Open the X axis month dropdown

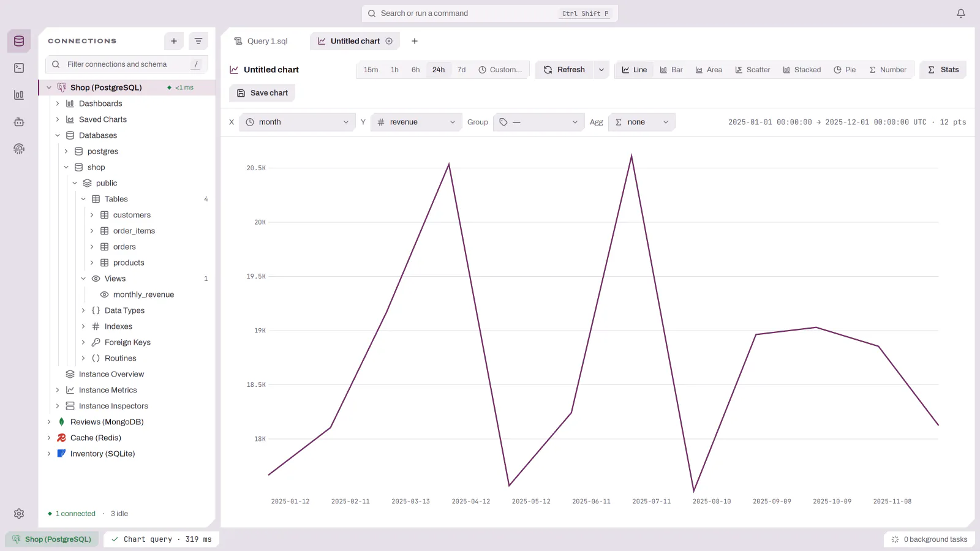pos(298,122)
